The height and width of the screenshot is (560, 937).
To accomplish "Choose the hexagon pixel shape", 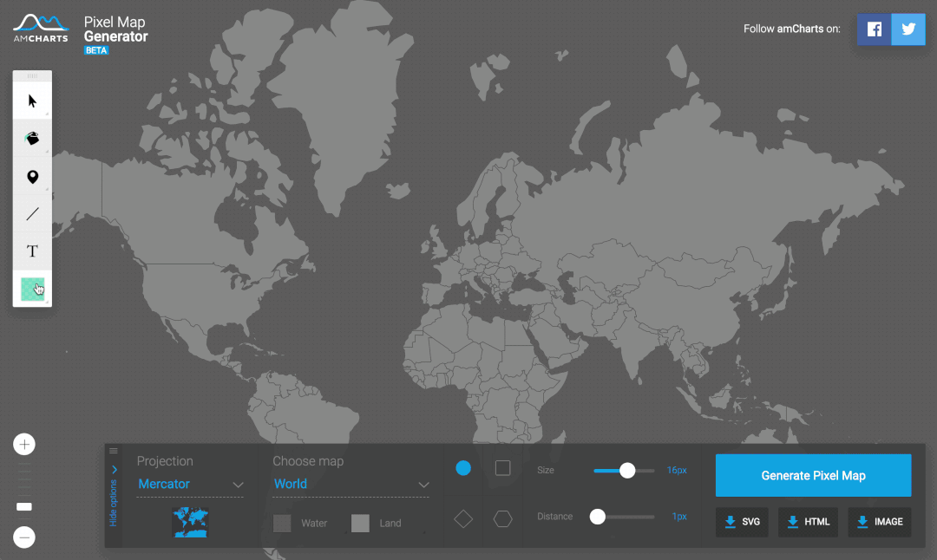I will coord(502,518).
